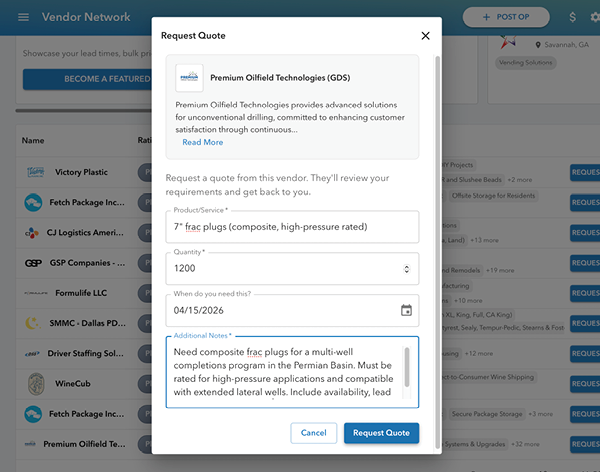Click logo beside first Fetch Package Inc row
Image resolution: width=600 pixels, height=472 pixels.
tap(33, 203)
